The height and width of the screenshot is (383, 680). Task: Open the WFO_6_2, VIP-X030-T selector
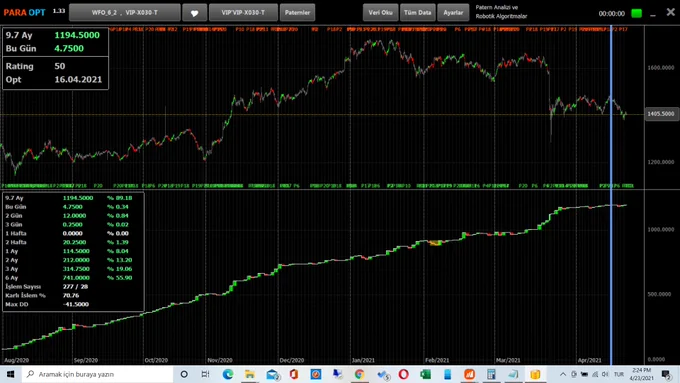124,13
